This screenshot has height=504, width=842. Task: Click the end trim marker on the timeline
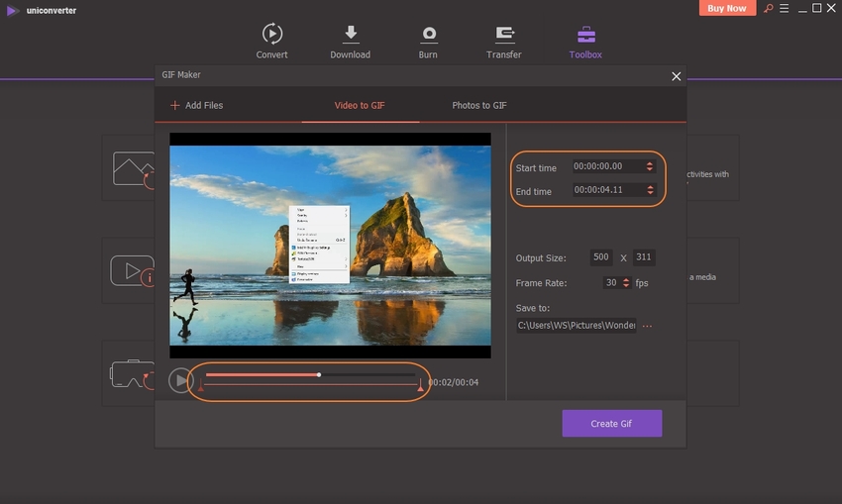click(x=421, y=387)
